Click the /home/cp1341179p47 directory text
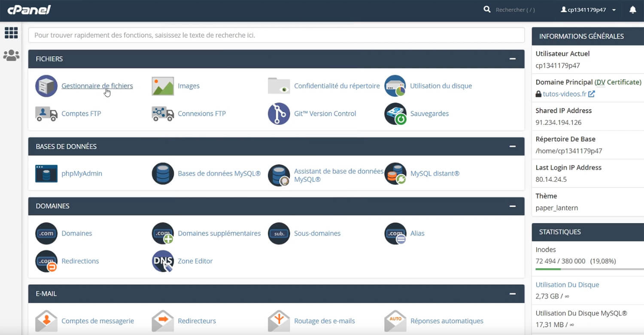The height and width of the screenshot is (335, 644). pos(569,151)
